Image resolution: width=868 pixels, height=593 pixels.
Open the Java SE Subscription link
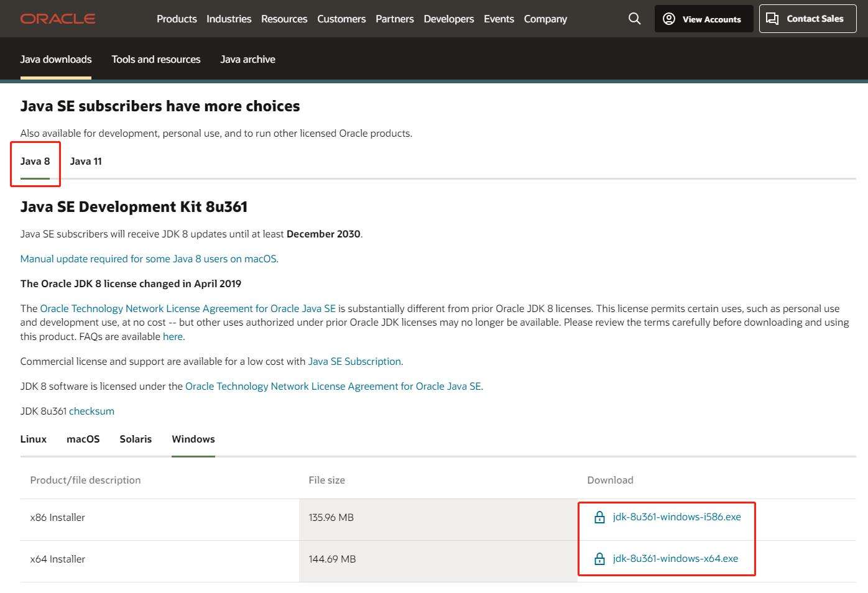(x=354, y=361)
